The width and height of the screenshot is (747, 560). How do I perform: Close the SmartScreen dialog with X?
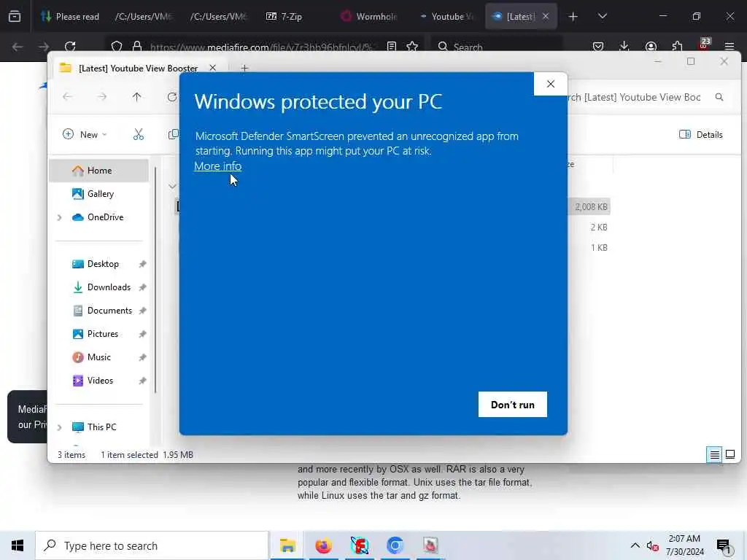click(550, 84)
